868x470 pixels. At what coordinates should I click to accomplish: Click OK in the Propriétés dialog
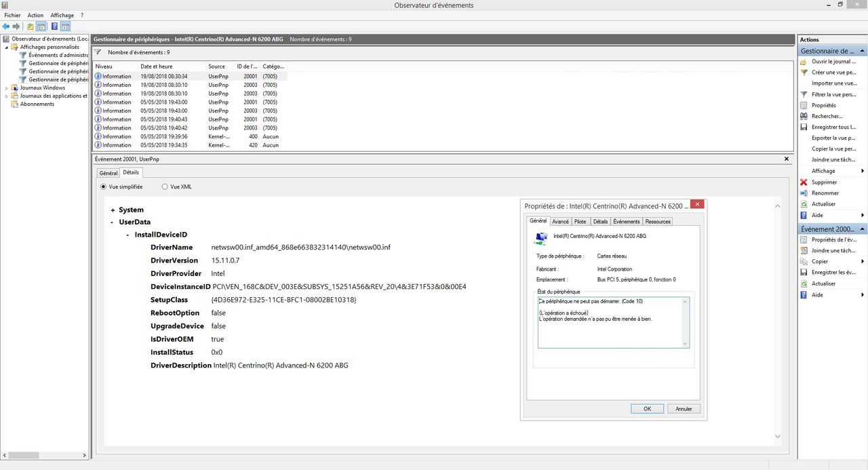click(647, 408)
